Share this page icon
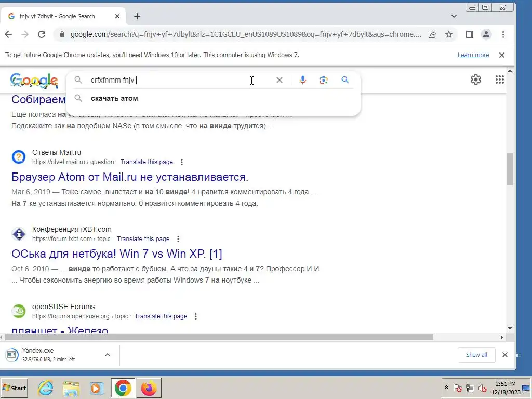 pyautogui.click(x=432, y=34)
